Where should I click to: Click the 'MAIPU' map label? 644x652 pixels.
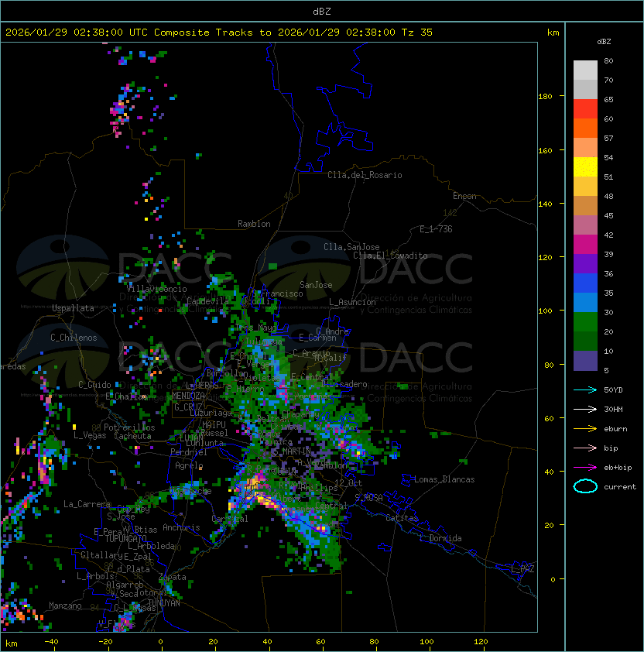(214, 425)
